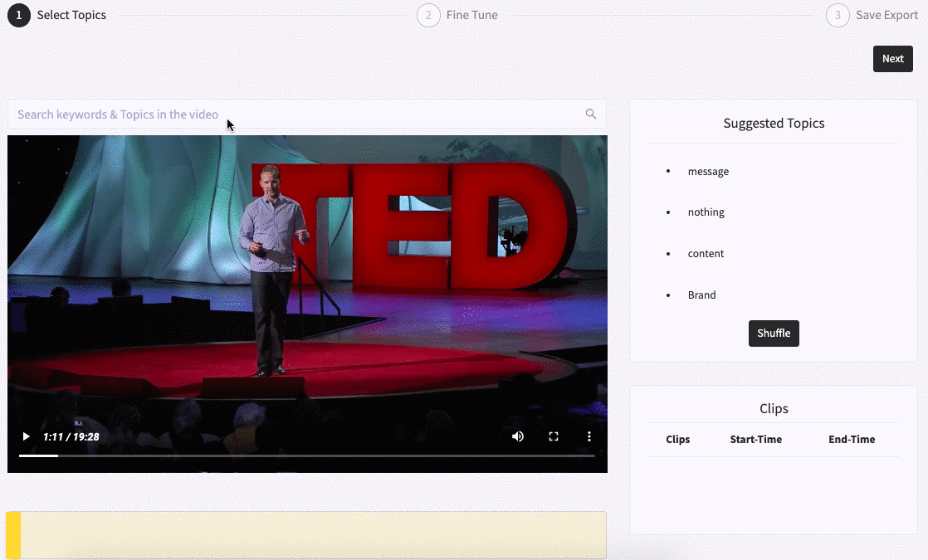928x560 pixels.
Task: Click the End-Time column header
Action: point(852,440)
